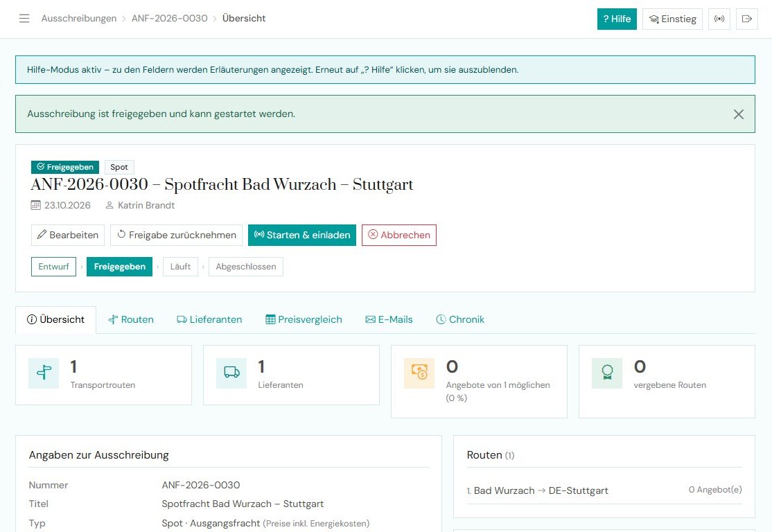Click the 'Übersicht' breadcrumb text

pos(244,19)
